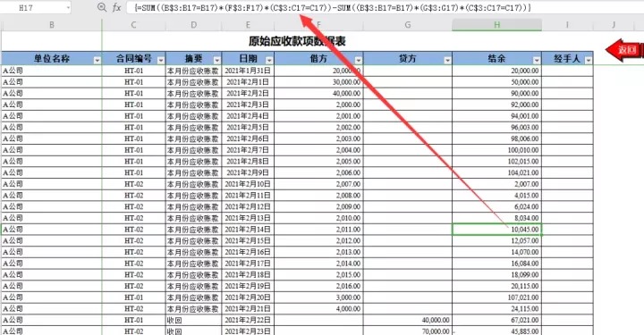Open the 单位名称 filter dropdown
Image resolution: width=644 pixels, height=335 pixels.
click(x=97, y=60)
